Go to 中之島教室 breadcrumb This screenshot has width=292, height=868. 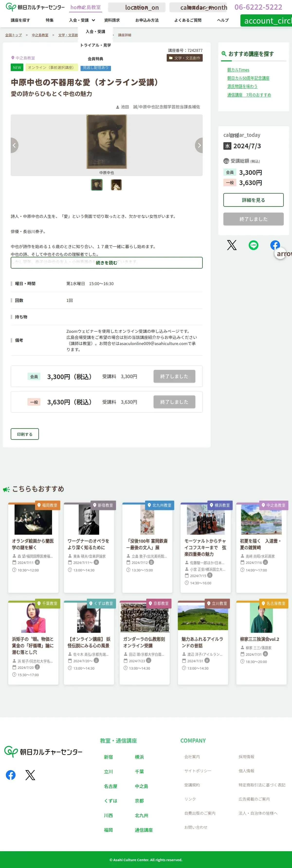[x=40, y=35]
